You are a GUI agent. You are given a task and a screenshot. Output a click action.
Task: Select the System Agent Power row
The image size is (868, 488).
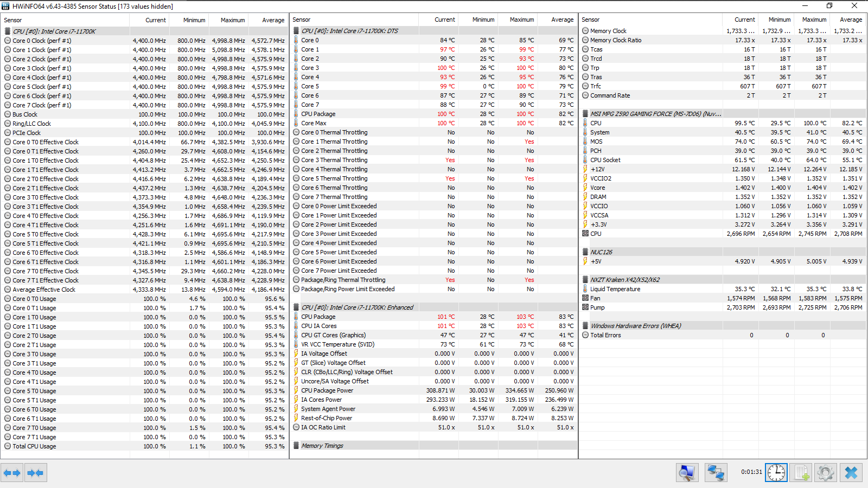point(433,409)
